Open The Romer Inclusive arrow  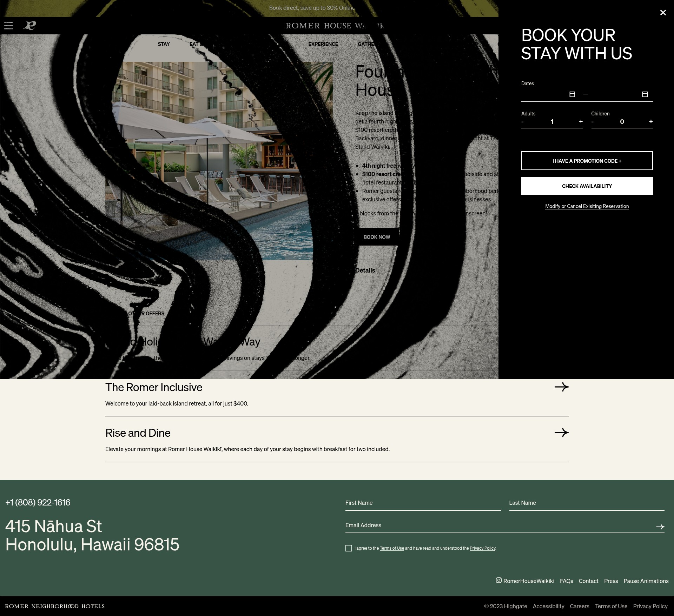561,387
